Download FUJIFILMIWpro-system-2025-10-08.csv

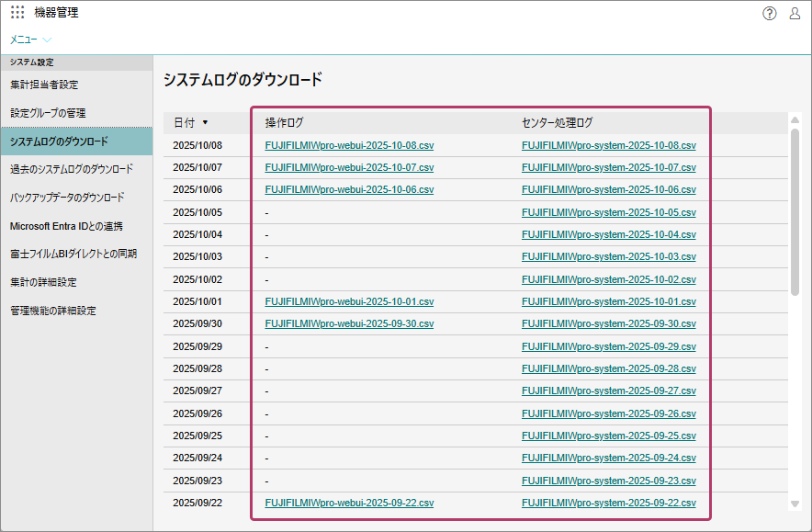[608, 145]
